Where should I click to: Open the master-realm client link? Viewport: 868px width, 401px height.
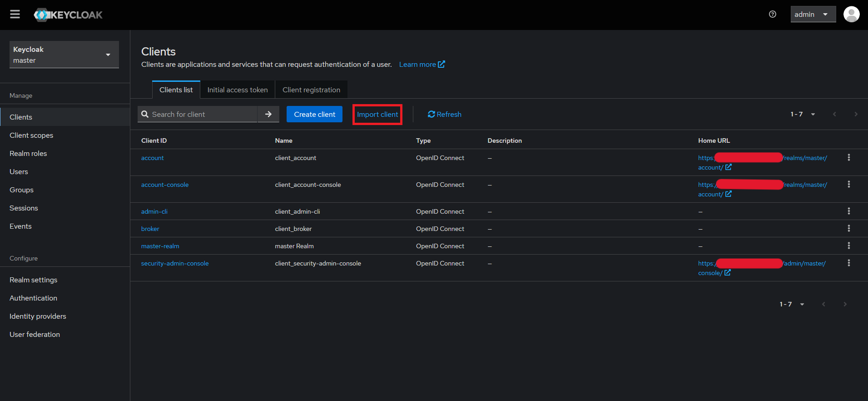160,246
